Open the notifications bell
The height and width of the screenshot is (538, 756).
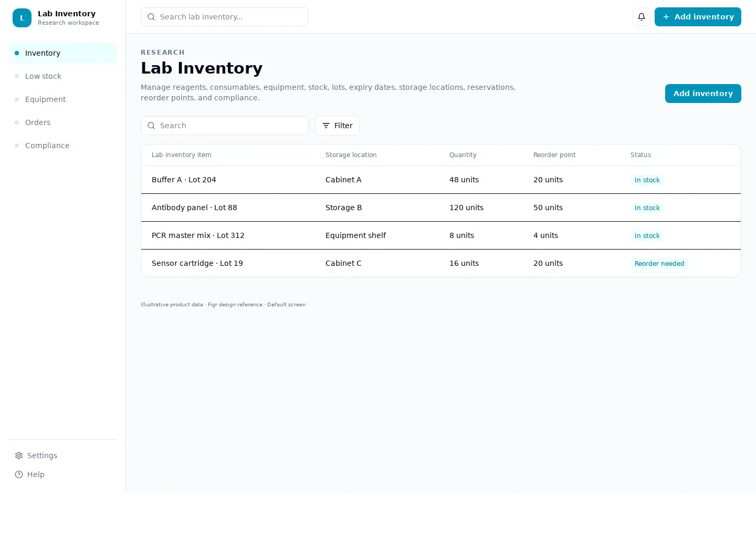coord(642,17)
